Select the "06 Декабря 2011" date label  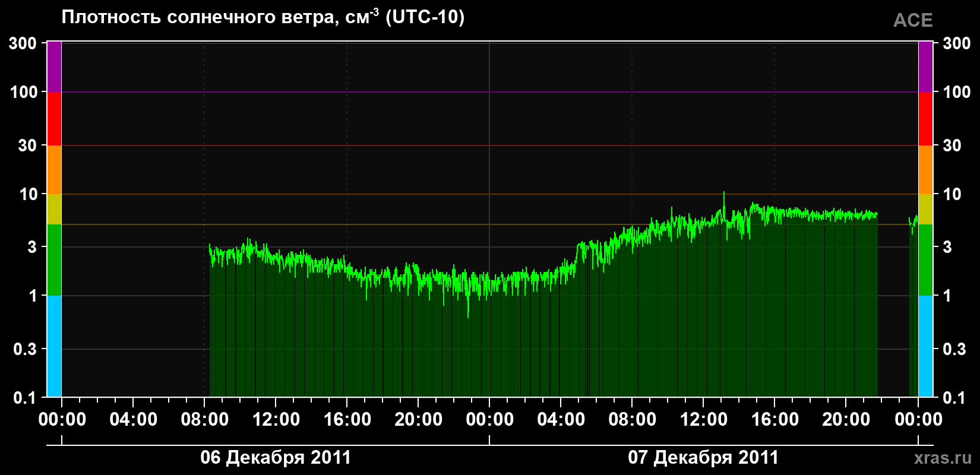click(276, 457)
